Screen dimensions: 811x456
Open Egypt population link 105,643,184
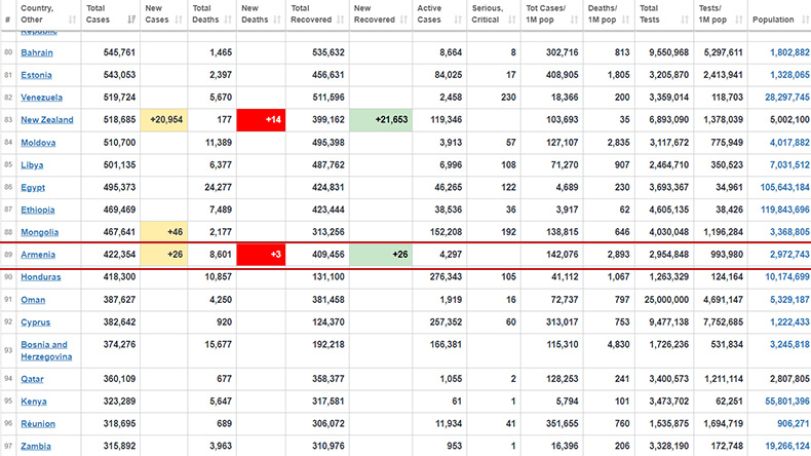[785, 187]
